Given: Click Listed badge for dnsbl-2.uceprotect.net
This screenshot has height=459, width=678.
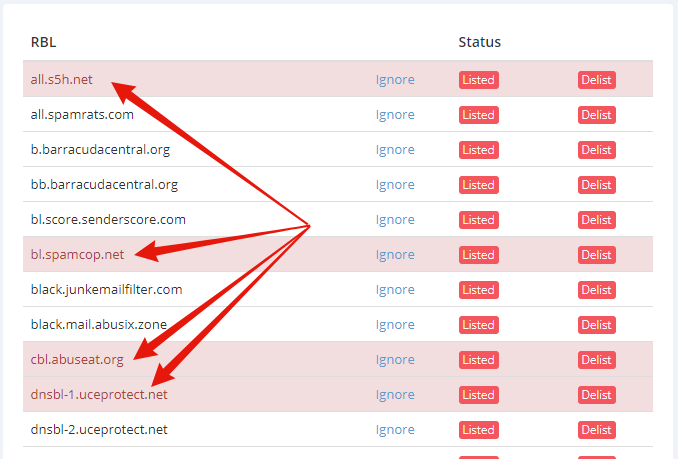Looking at the screenshot, I should (x=479, y=430).
